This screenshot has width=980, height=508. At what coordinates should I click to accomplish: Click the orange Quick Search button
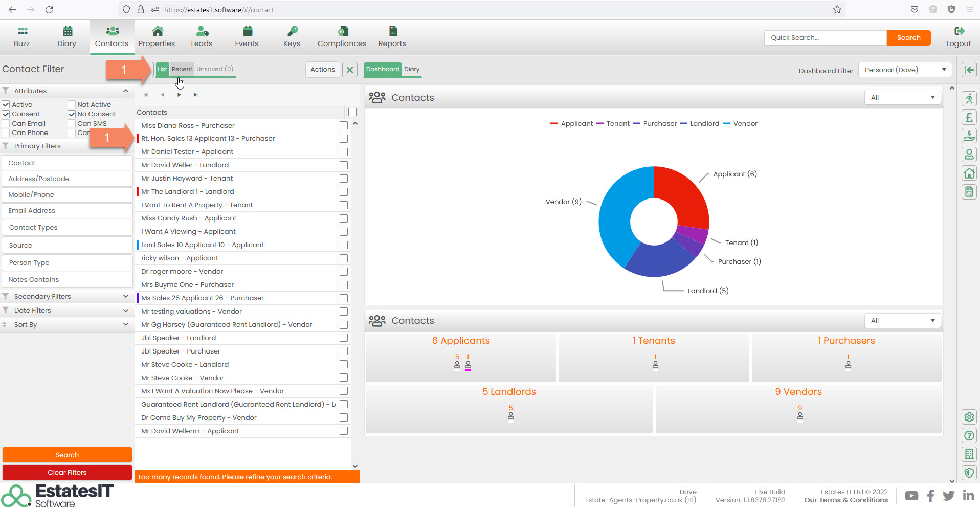pos(908,38)
